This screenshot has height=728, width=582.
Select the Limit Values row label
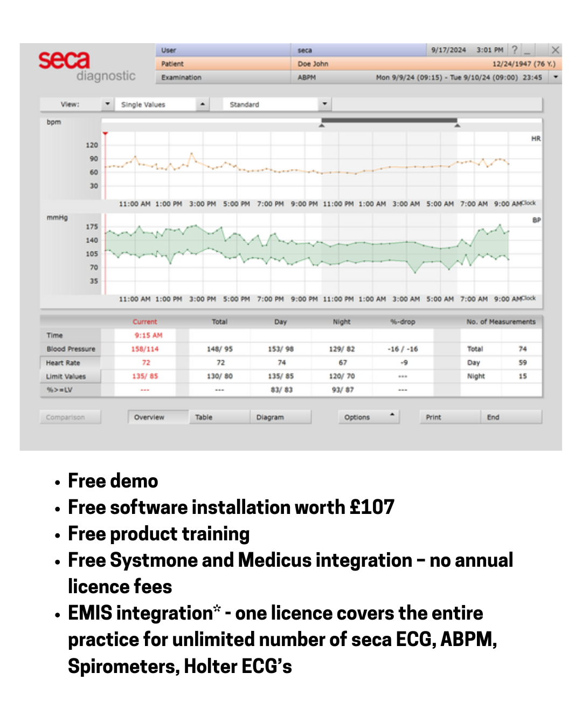[71, 376]
